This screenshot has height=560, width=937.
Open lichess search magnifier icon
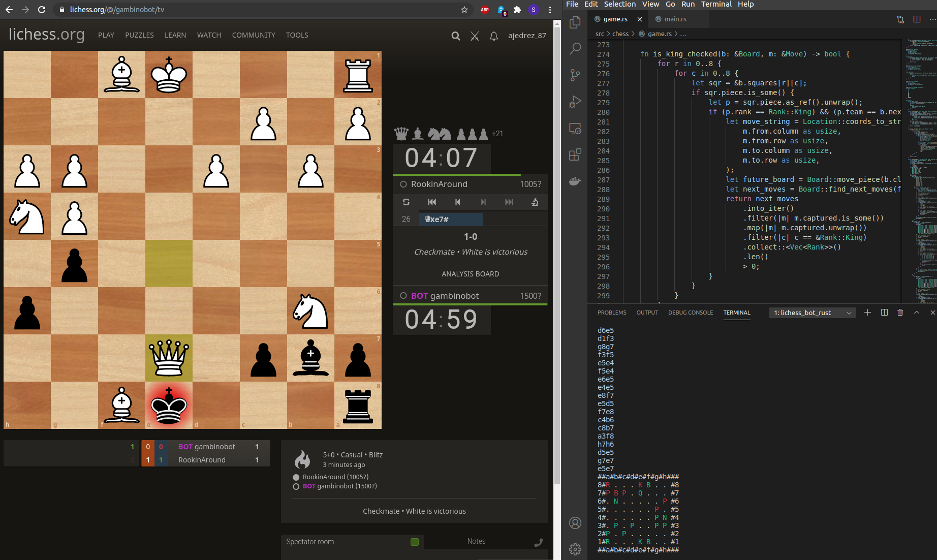(x=456, y=36)
